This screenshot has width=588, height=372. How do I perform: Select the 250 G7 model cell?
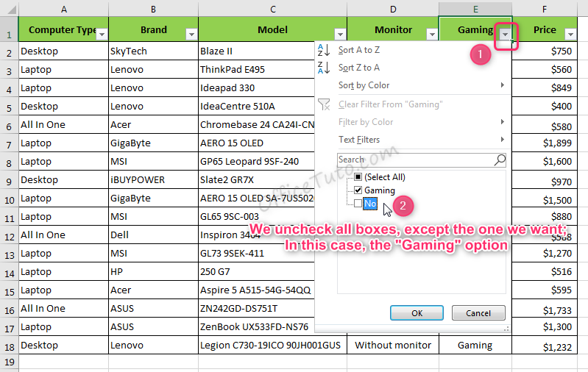[257, 271]
